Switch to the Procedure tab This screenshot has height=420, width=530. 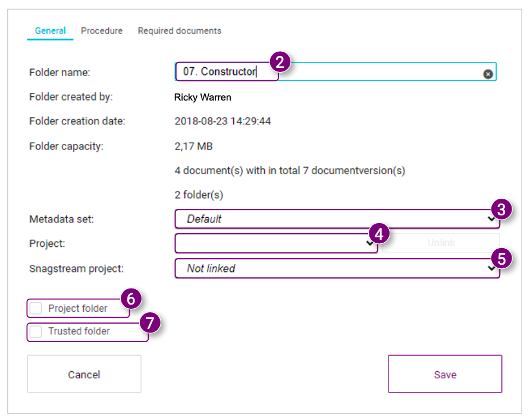coord(102,31)
